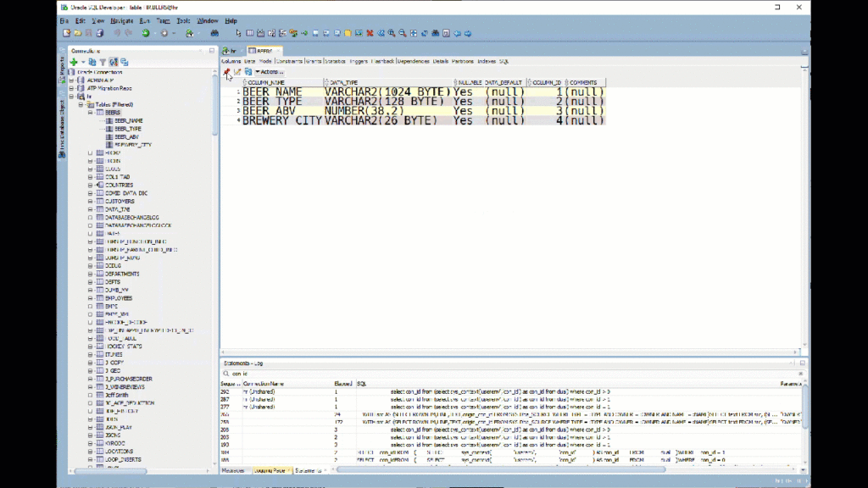Image resolution: width=868 pixels, height=488 pixels.
Task: Click the New file toolbar icon
Action: 66,33
